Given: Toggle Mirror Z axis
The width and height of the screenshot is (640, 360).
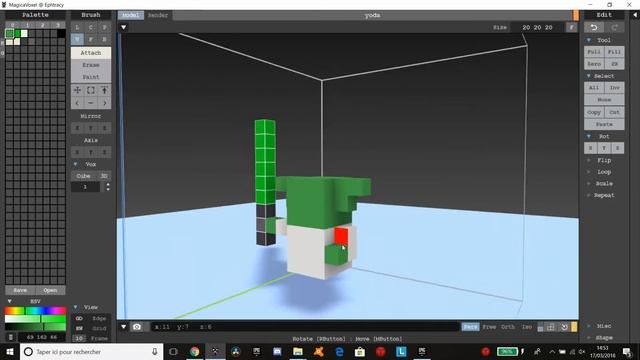Looking at the screenshot, I should point(104,128).
